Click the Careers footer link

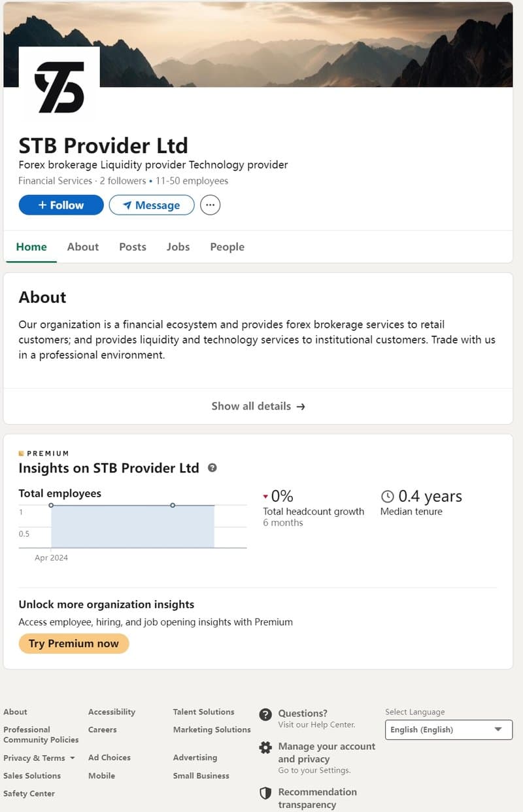click(x=103, y=730)
